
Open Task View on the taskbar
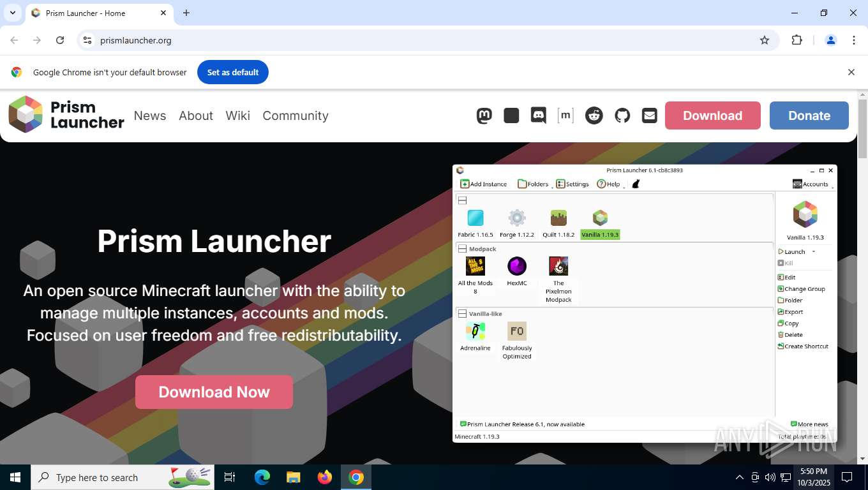pos(230,477)
